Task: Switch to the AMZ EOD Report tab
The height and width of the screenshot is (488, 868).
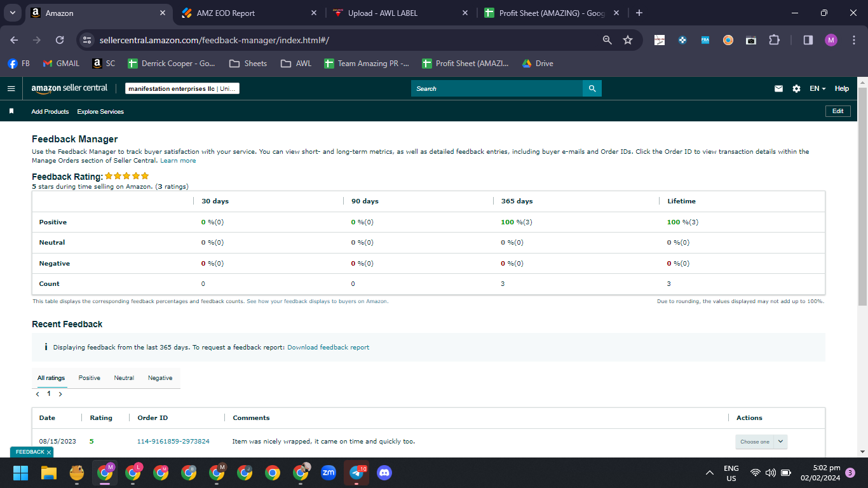Action: click(248, 13)
